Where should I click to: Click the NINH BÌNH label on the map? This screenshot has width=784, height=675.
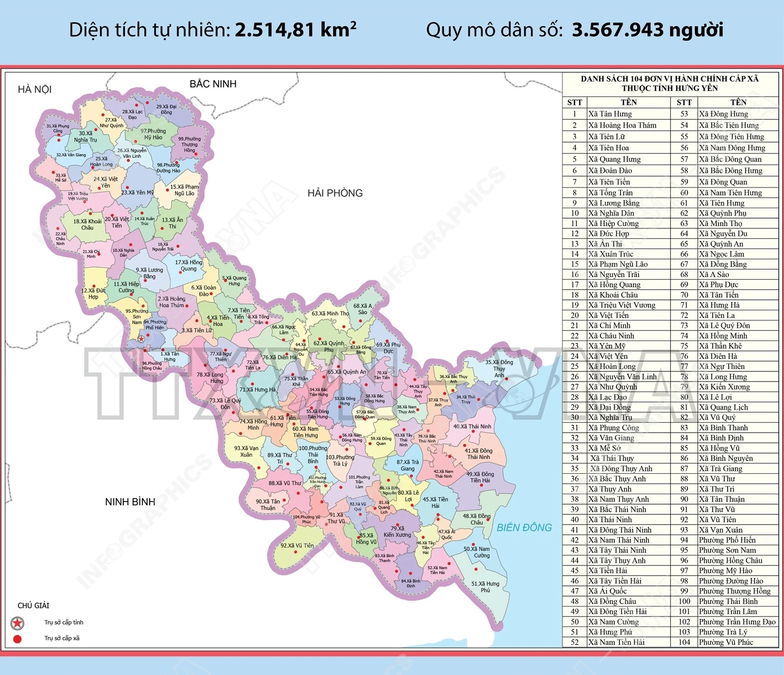tap(130, 502)
